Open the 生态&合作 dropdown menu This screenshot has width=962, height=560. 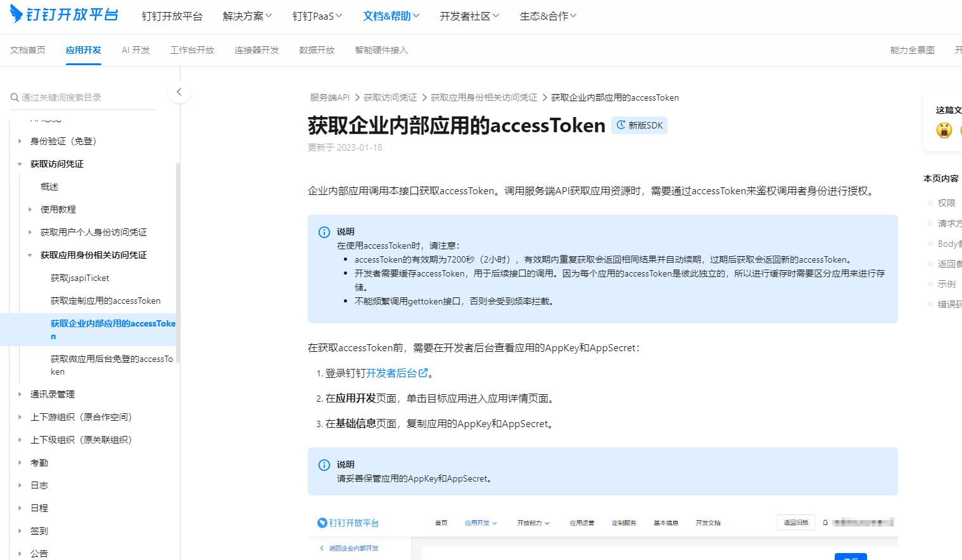coord(548,16)
